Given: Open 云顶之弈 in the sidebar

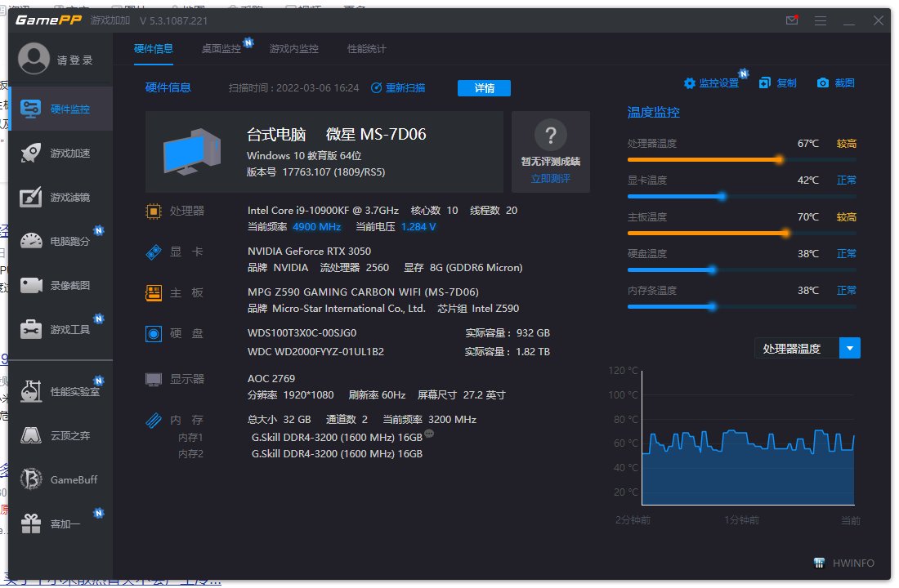Looking at the screenshot, I should click(x=60, y=435).
